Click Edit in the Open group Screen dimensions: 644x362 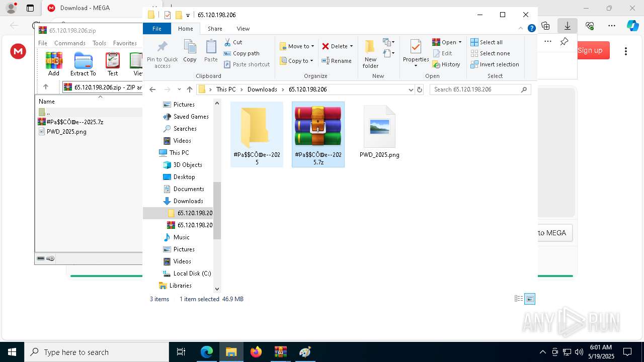tap(442, 53)
